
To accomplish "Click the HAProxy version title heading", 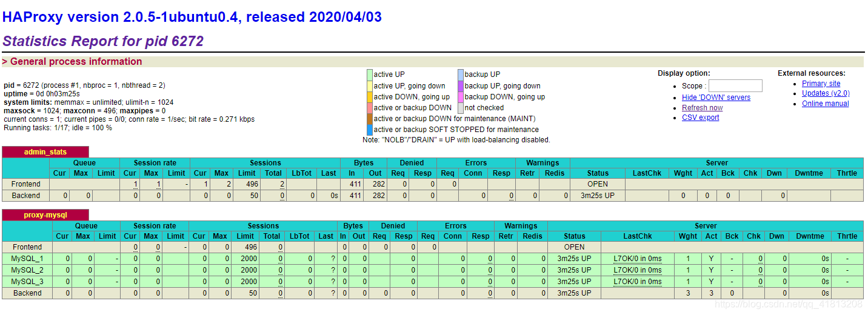I will tap(192, 17).
